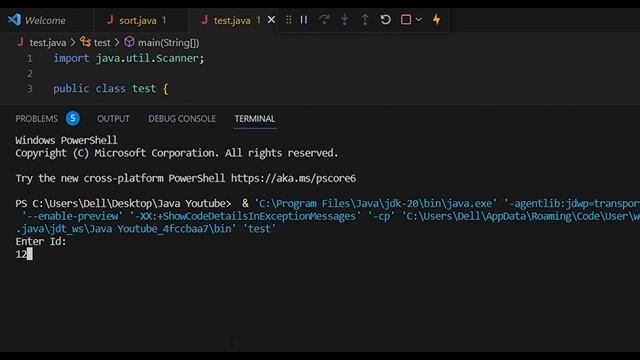Open the Welcome tab
Viewport: 640px width, 360px height.
[x=45, y=20]
